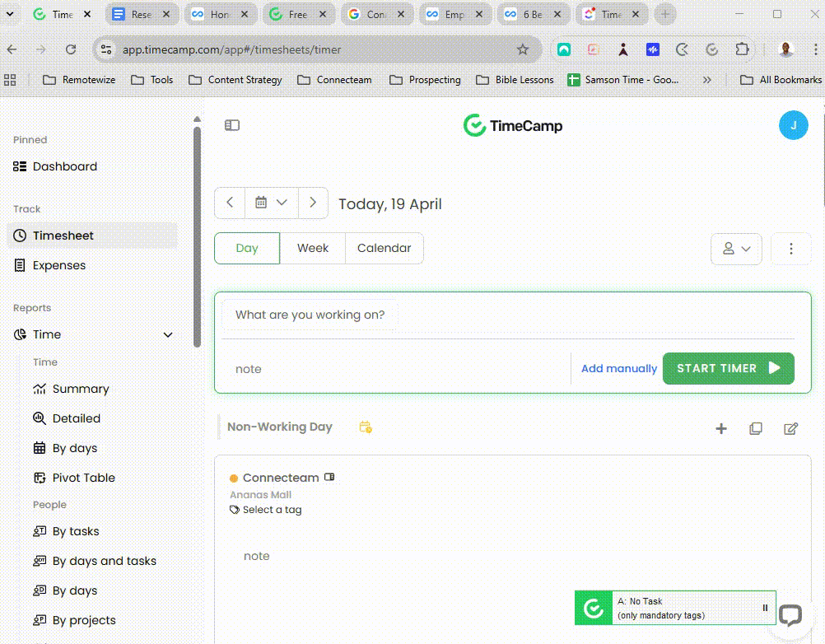Open the All Bookmarks folder
The image size is (825, 644).
pos(781,79)
